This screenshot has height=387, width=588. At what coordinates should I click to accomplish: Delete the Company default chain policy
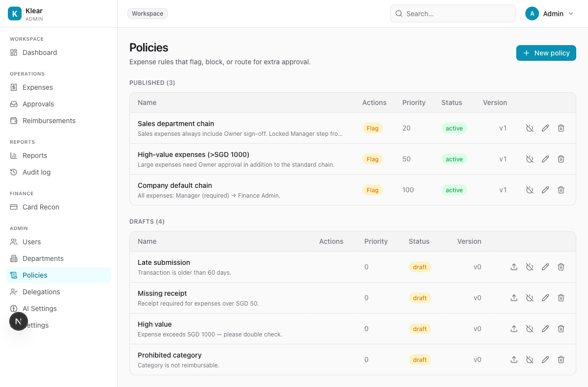click(561, 190)
